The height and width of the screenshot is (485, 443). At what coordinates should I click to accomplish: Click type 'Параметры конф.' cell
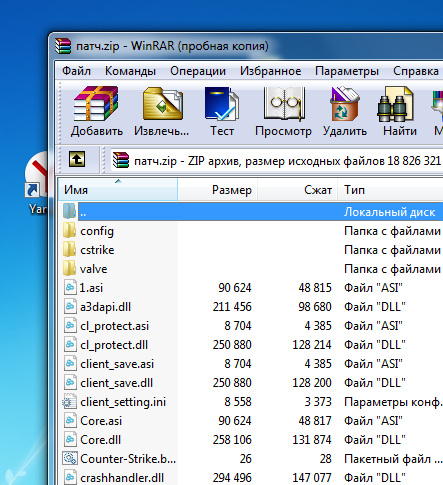[x=393, y=402]
